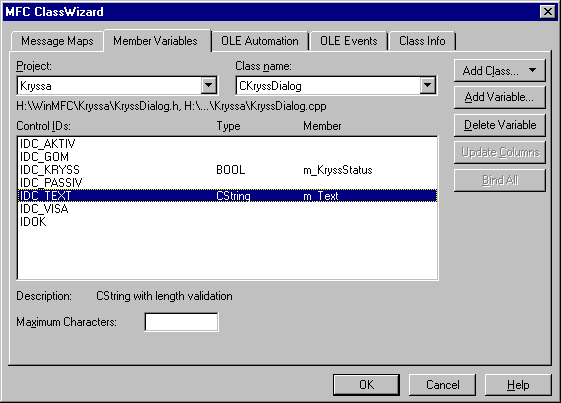Click the Maximum Characters input field
Viewport: 561px width, 403px height.
[x=181, y=322]
